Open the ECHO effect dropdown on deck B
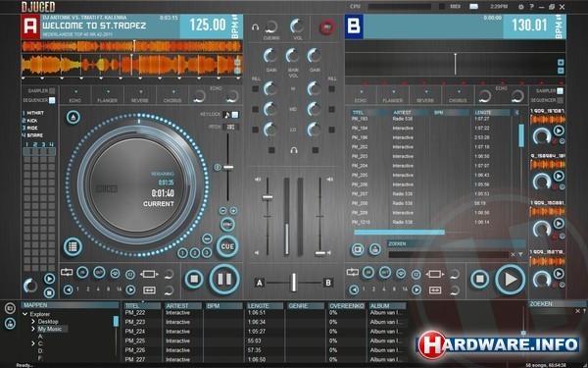588x368 pixels. [x=361, y=91]
